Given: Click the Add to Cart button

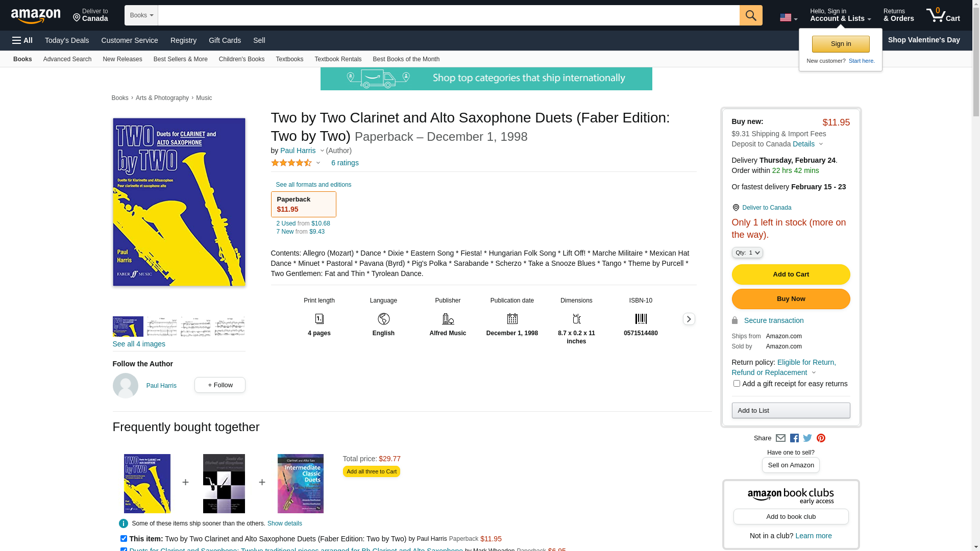Looking at the screenshot, I should [x=791, y=274].
